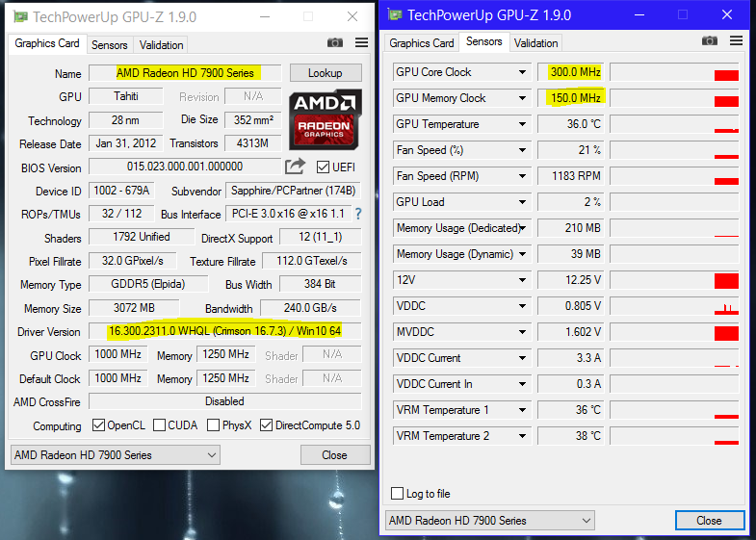Screen dimensions: 756x540
Task: Open the GPU Load sensor dropdown
Action: point(522,202)
